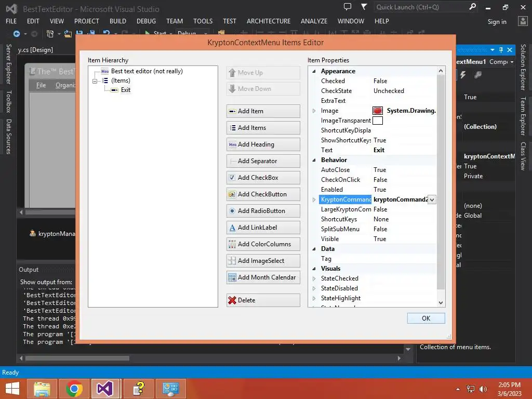Click the Add CheckButton button

point(263,194)
